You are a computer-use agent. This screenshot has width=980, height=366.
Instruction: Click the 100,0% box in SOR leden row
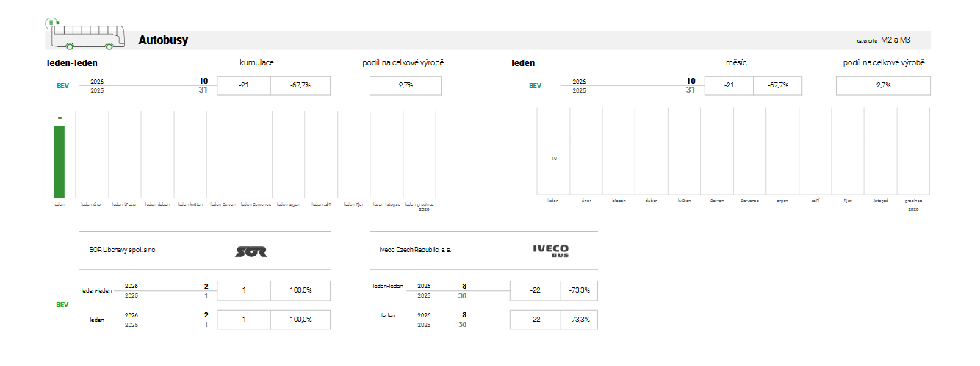coord(300,320)
